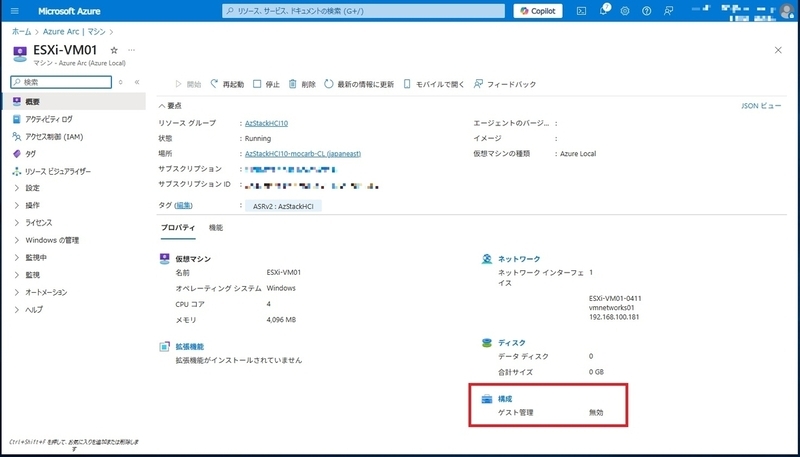Click the Azure Arc | マシン breadcrumb
The height and width of the screenshot is (457, 800).
click(x=74, y=32)
